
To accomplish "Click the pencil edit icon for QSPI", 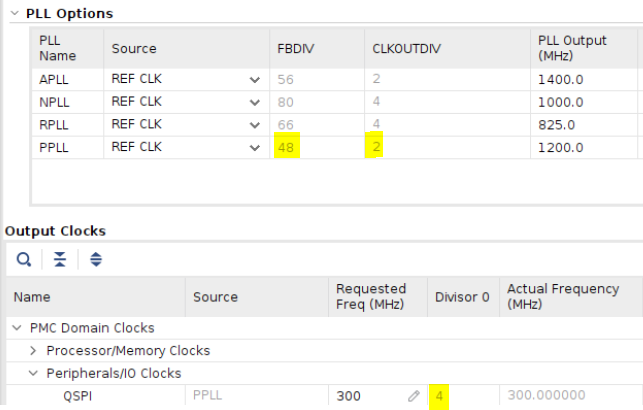I will (x=413, y=396).
